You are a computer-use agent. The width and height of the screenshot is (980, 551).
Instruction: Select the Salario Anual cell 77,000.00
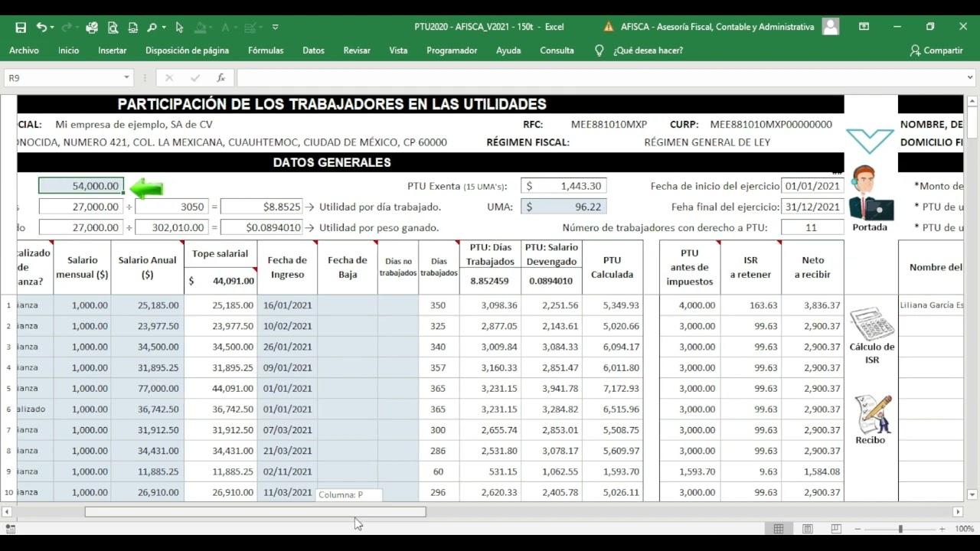147,389
